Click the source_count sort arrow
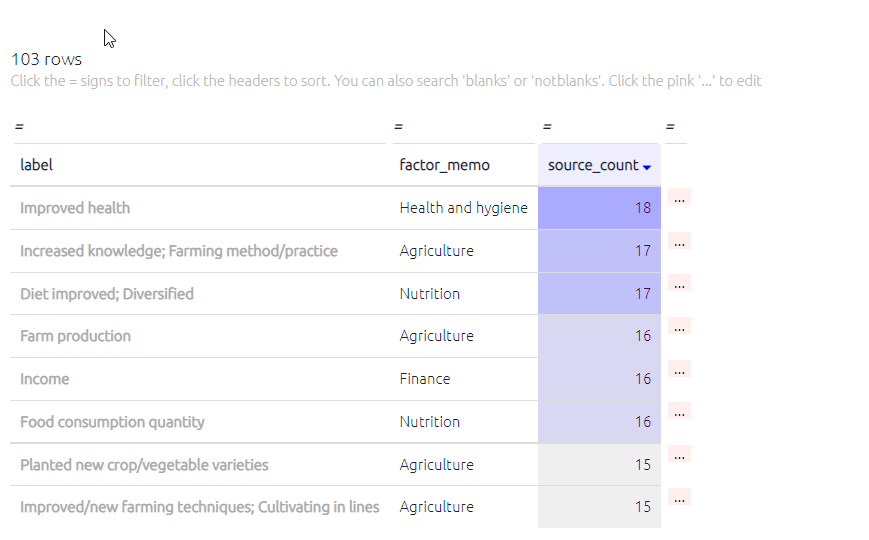Image resolution: width=869 pixels, height=540 pixels. pyautogui.click(x=647, y=167)
